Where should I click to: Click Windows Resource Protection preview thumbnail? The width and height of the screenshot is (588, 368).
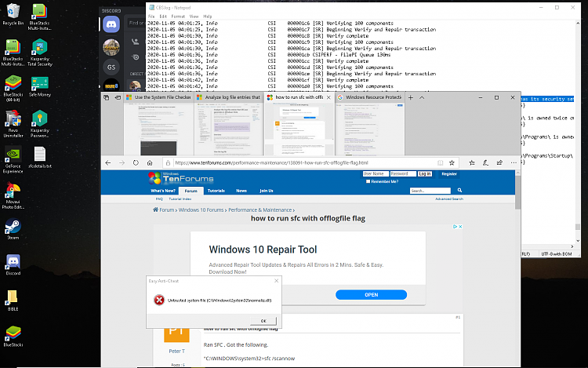pyautogui.click(x=370, y=129)
